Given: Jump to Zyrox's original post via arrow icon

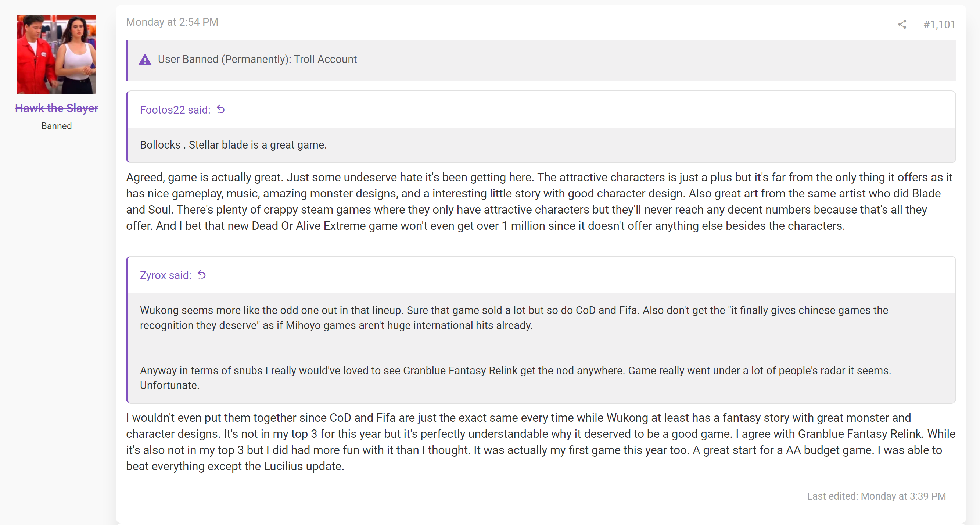Looking at the screenshot, I should pos(202,275).
